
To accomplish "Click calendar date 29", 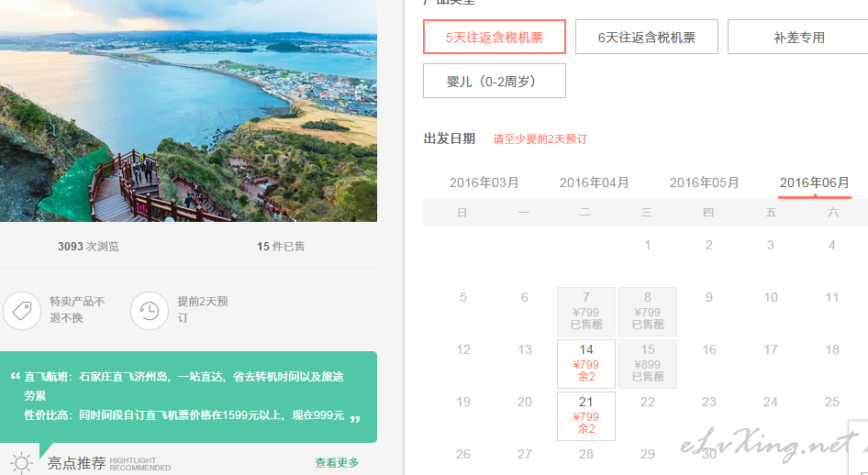I will coord(648,454).
